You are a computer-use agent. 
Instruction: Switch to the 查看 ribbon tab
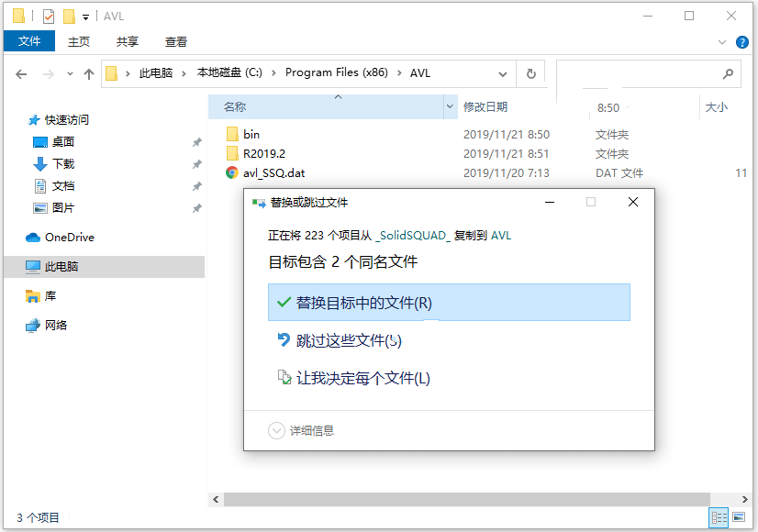[x=176, y=42]
